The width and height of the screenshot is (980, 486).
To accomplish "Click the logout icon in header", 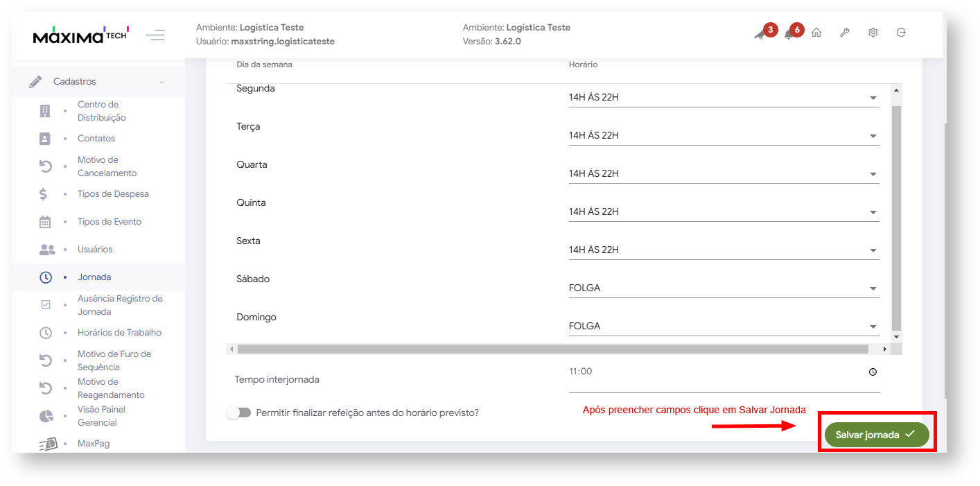I will click(901, 33).
